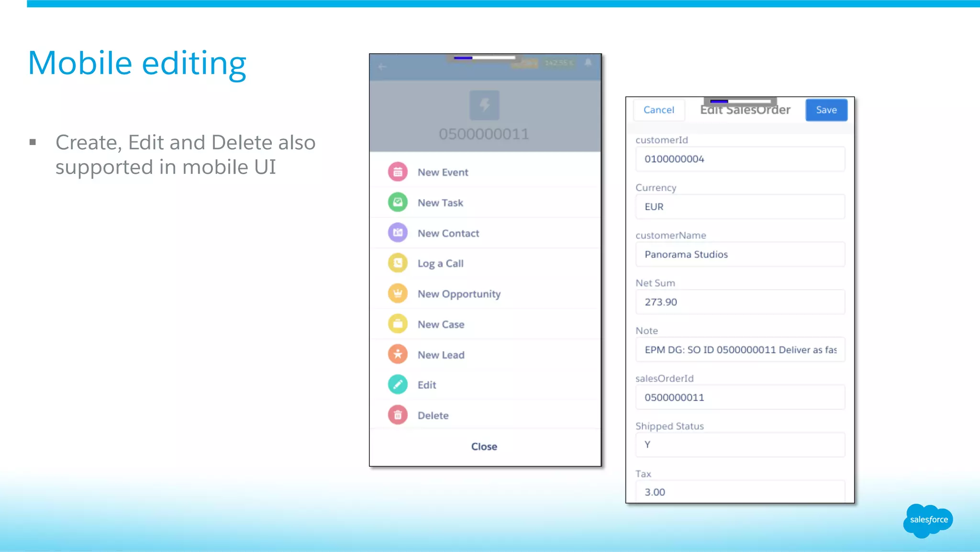980x552 pixels.
Task: Click the Cancel button in the Edit SalesOrder form
Action: point(658,110)
